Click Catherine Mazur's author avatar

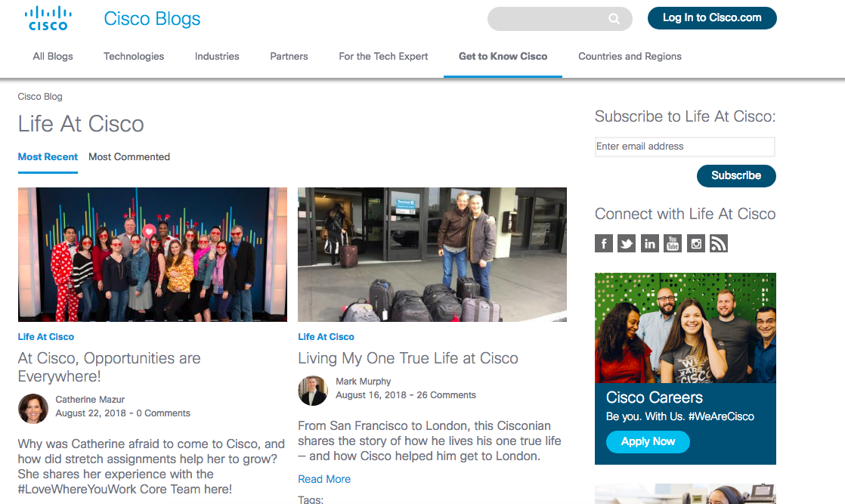pyautogui.click(x=32, y=409)
